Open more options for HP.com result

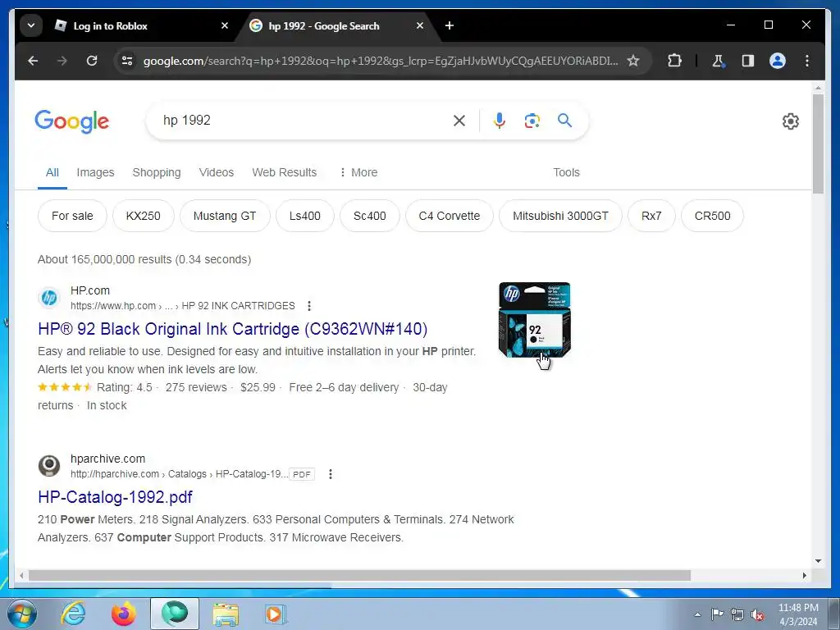(x=309, y=306)
